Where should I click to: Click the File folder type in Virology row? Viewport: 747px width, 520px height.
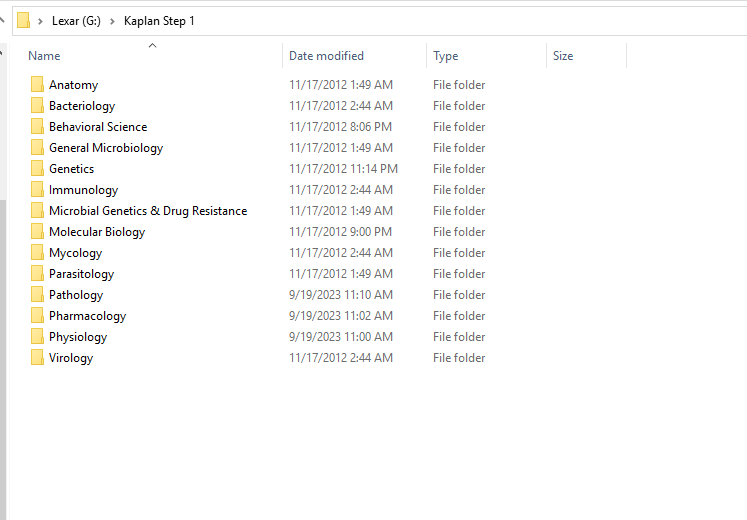point(459,358)
